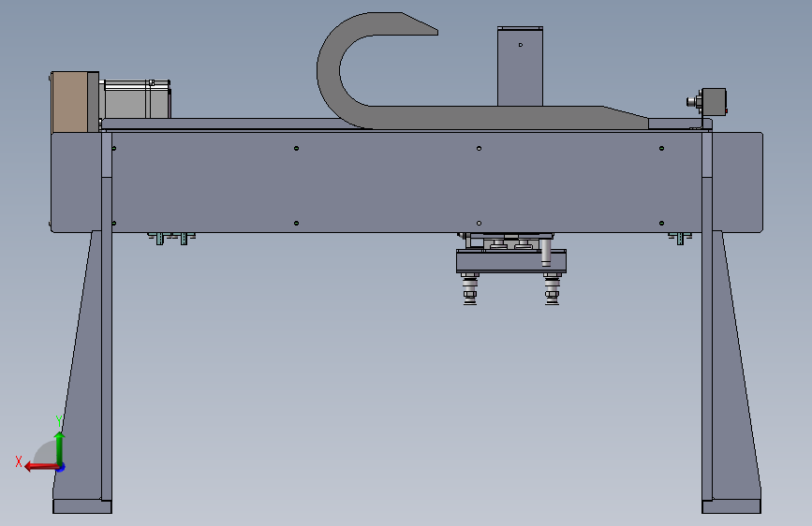This screenshot has height=526, width=812.
Task: Click the green Y label of the triad
Action: pos(59,421)
